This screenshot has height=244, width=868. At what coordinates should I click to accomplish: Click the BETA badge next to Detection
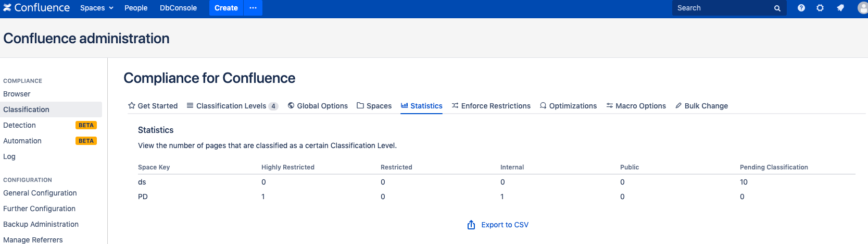coord(86,125)
